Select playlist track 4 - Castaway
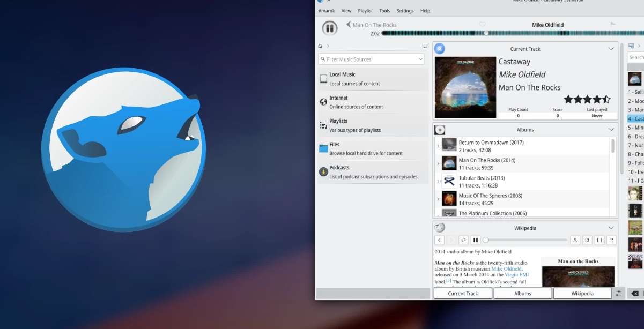The height and width of the screenshot is (329, 644). (x=636, y=119)
